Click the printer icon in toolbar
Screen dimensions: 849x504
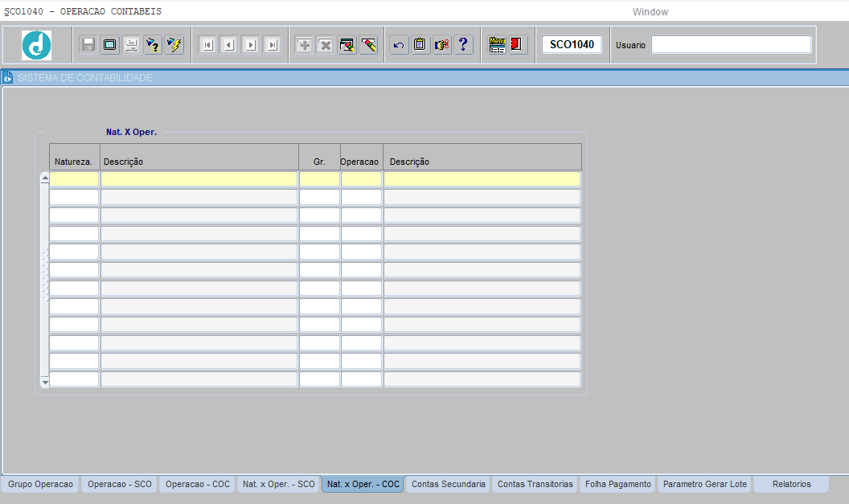[131, 45]
